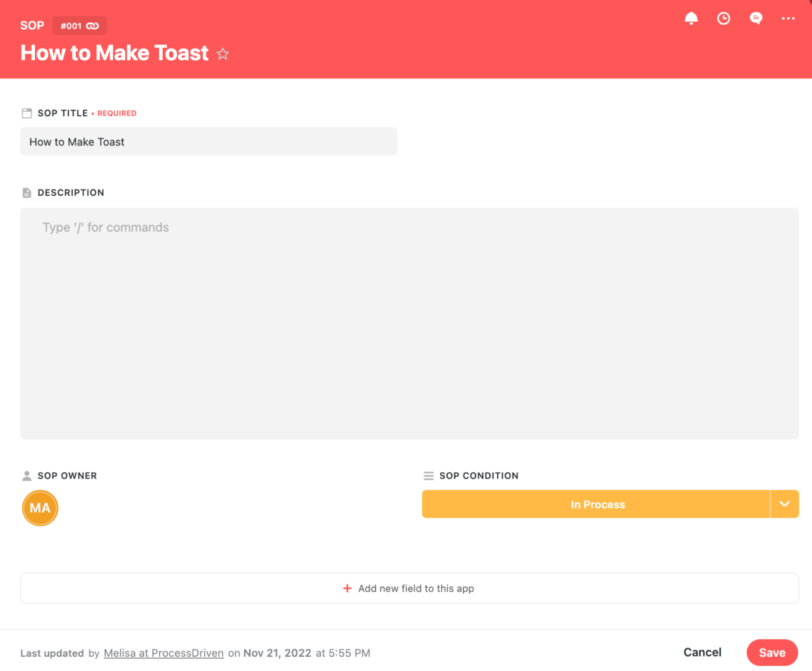
Task: Click the Nov 21, 2022 date text
Action: (277, 653)
